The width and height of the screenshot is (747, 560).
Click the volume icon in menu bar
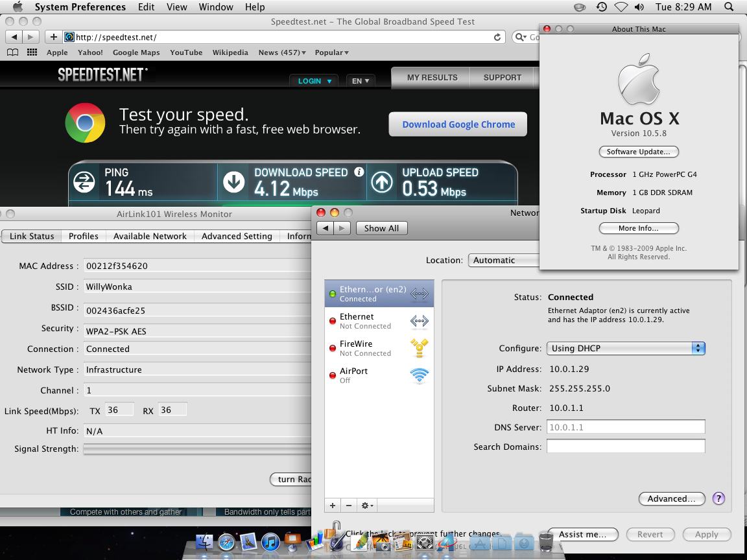pos(639,6)
